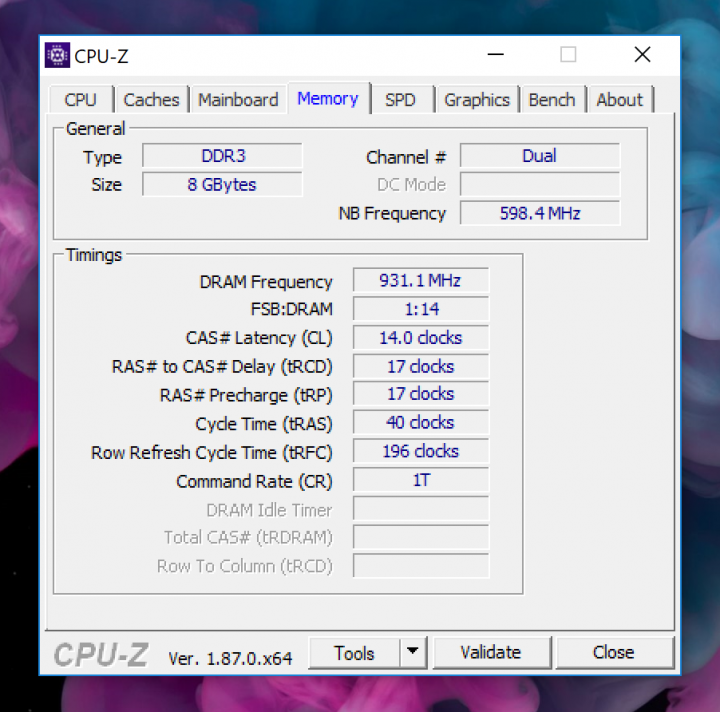Click the 14.0 clocks CAS latency value
Viewport: 720px width, 712px height.
tap(421, 338)
